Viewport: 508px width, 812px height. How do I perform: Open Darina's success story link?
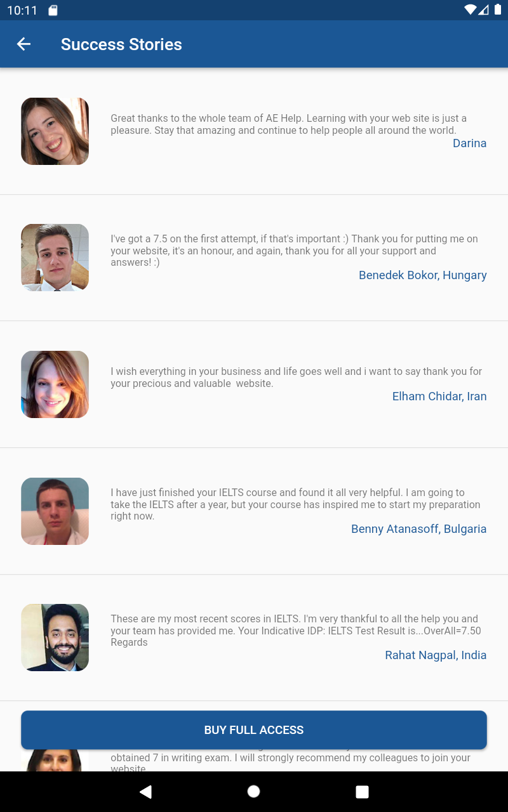[469, 143]
